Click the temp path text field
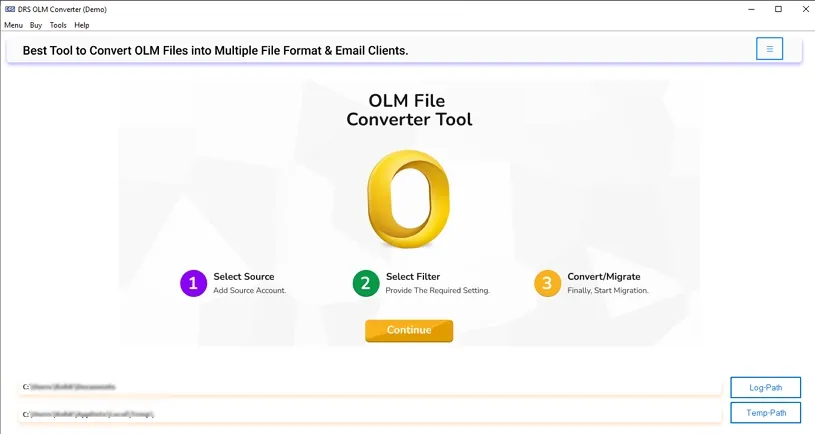The image size is (815, 434). point(370,414)
